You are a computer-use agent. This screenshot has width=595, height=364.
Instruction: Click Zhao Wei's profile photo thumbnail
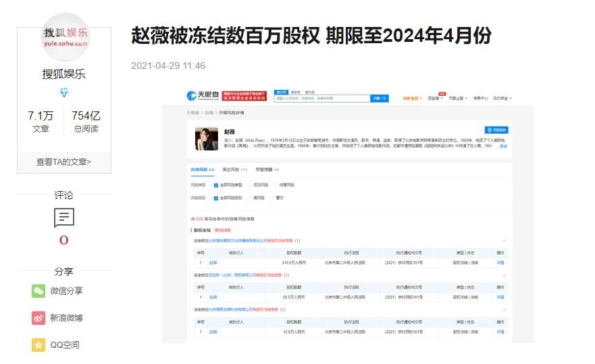[207, 138]
